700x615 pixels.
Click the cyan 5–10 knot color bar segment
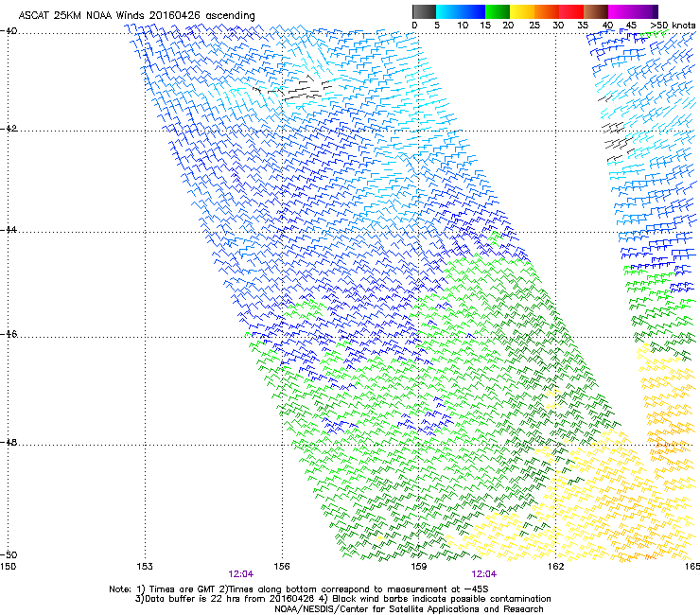448,11
